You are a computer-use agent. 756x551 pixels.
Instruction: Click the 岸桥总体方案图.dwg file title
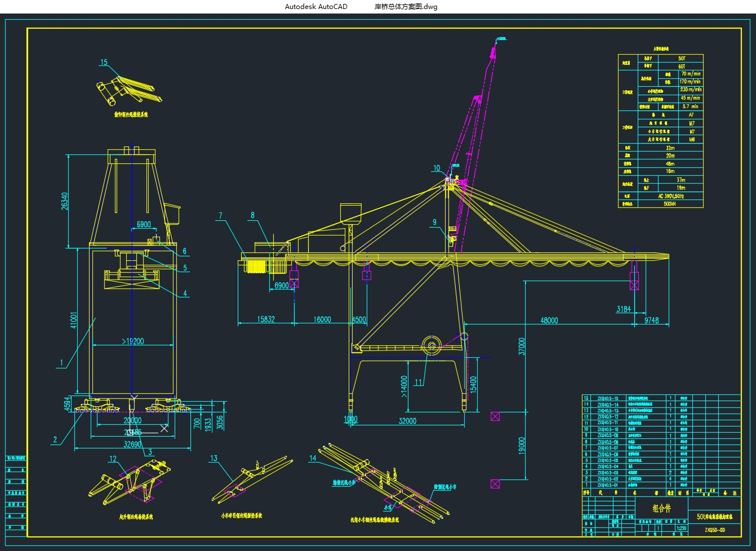(x=406, y=7)
